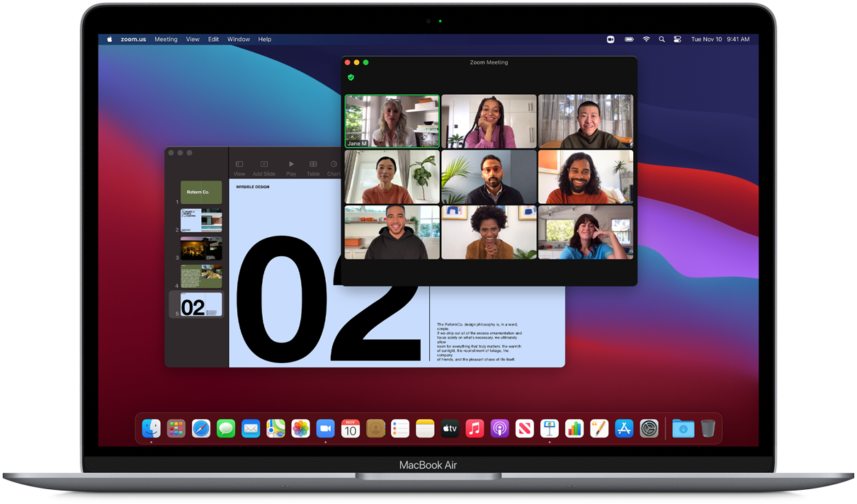The height and width of the screenshot is (504, 857).
Task: Open the Keynote View dropdown
Action: click(239, 168)
